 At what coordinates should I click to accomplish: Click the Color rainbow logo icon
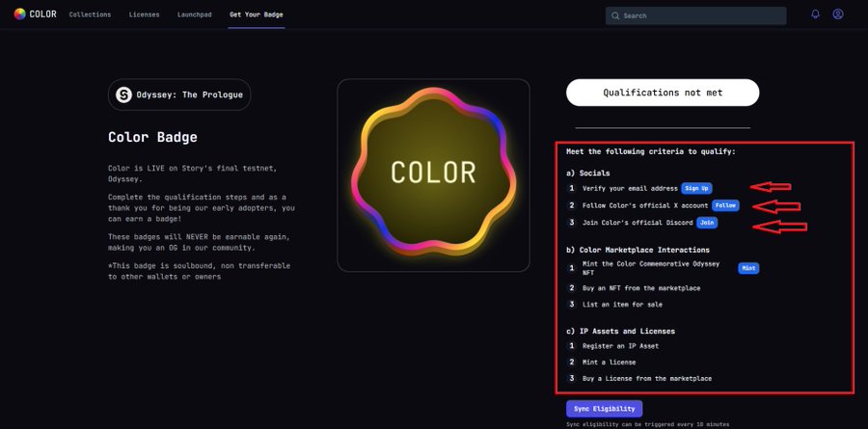[x=20, y=14]
